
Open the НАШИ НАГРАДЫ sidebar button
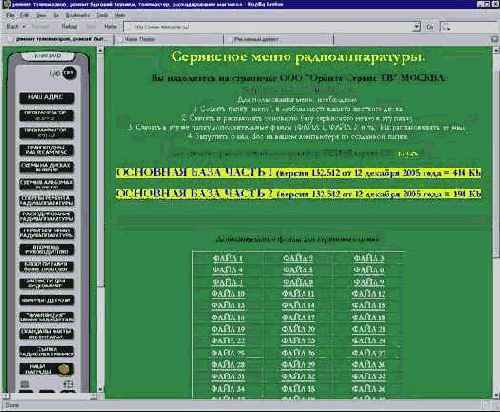click(47, 369)
